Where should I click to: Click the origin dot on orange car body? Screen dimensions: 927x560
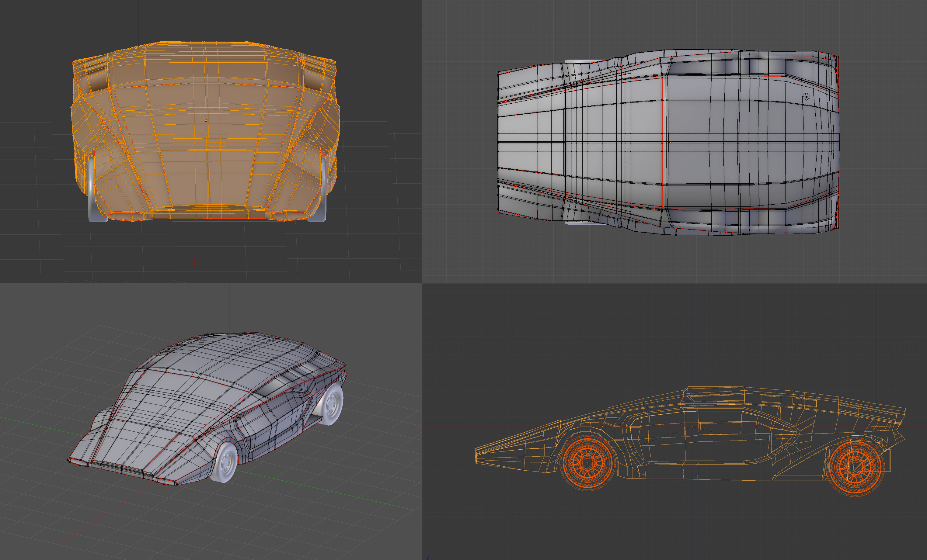tap(206, 121)
